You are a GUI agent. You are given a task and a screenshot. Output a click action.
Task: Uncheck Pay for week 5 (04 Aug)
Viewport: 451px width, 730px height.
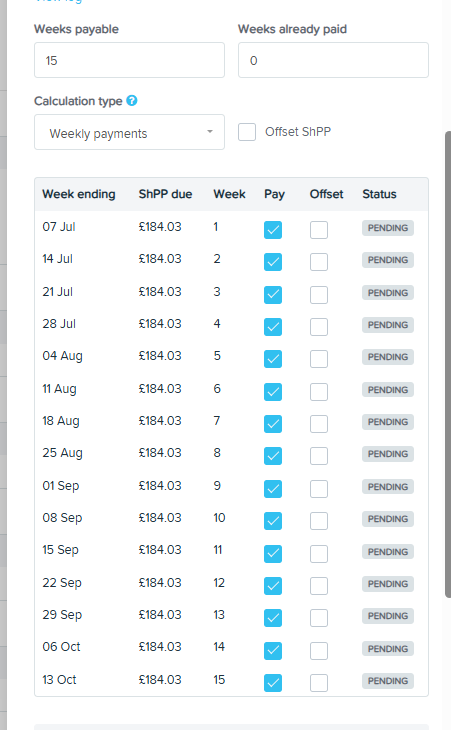(x=273, y=358)
